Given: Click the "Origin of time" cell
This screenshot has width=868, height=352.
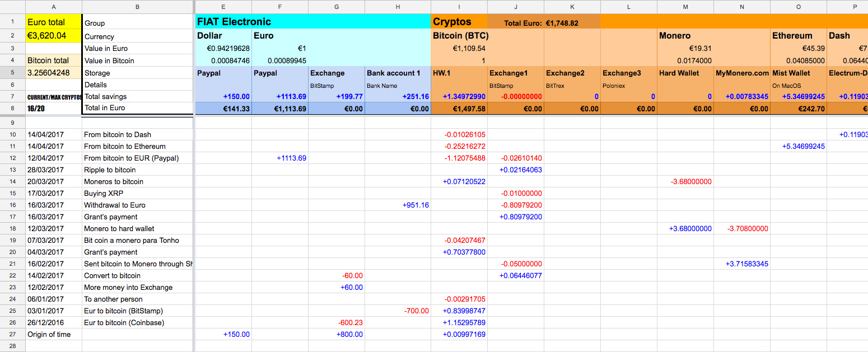Looking at the screenshot, I should [x=53, y=334].
